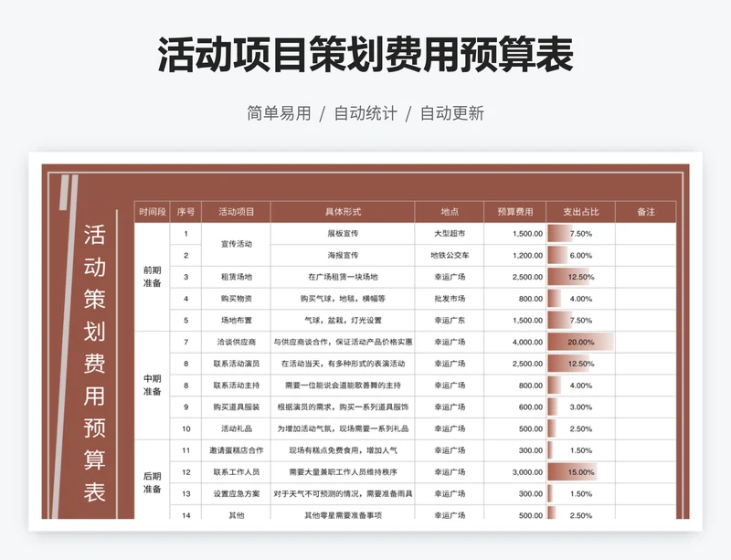Click sequence number 12 cell
Screen dimensions: 731x560
pos(185,472)
